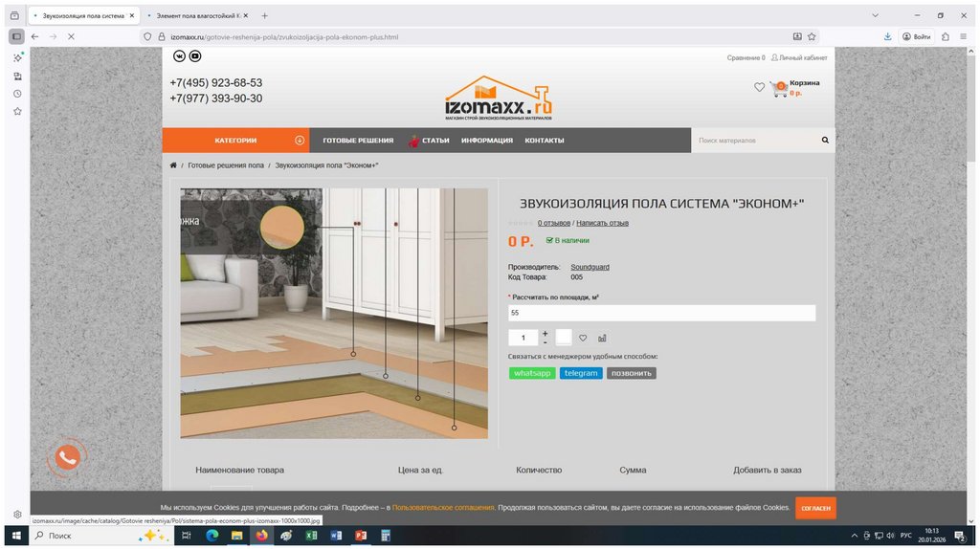Open wishlist heart icon in header
980x549 pixels.
(759, 87)
